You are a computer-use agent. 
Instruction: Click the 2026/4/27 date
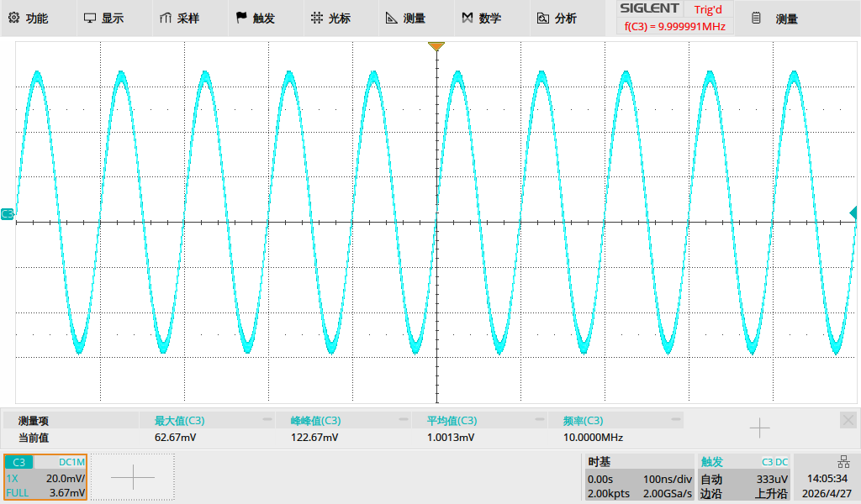(827, 494)
